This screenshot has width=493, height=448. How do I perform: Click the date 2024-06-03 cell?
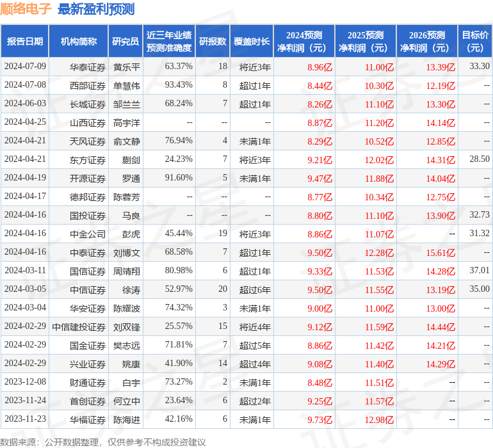(25, 104)
